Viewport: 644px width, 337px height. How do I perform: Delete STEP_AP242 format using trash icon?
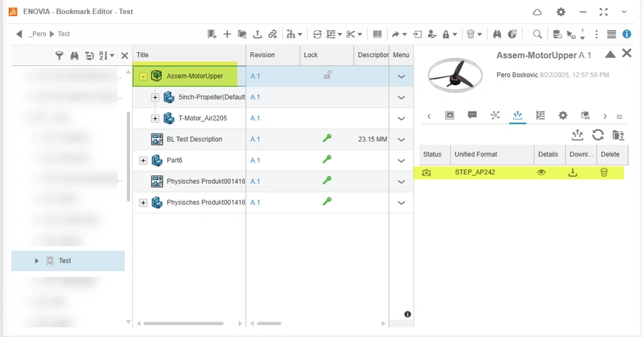(x=604, y=173)
